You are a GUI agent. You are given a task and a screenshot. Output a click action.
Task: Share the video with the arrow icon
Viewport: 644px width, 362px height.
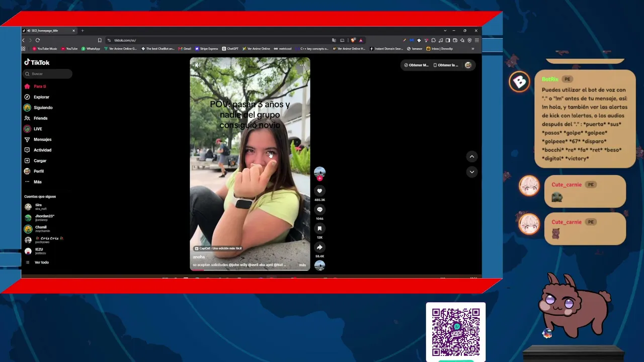pos(319,247)
